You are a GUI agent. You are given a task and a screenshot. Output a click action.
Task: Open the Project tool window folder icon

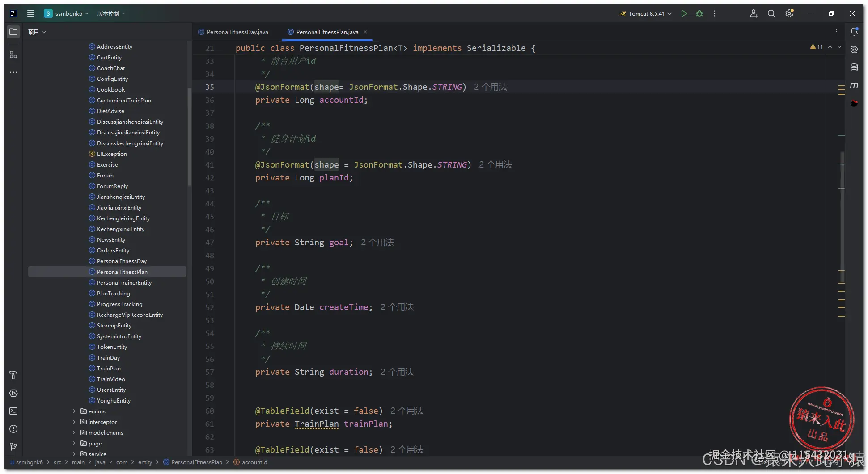click(13, 32)
